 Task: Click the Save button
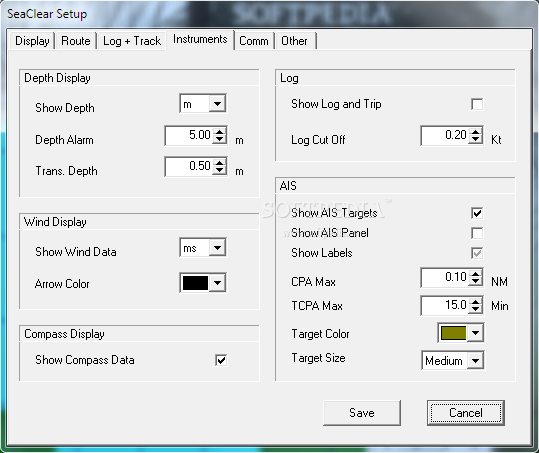point(362,412)
